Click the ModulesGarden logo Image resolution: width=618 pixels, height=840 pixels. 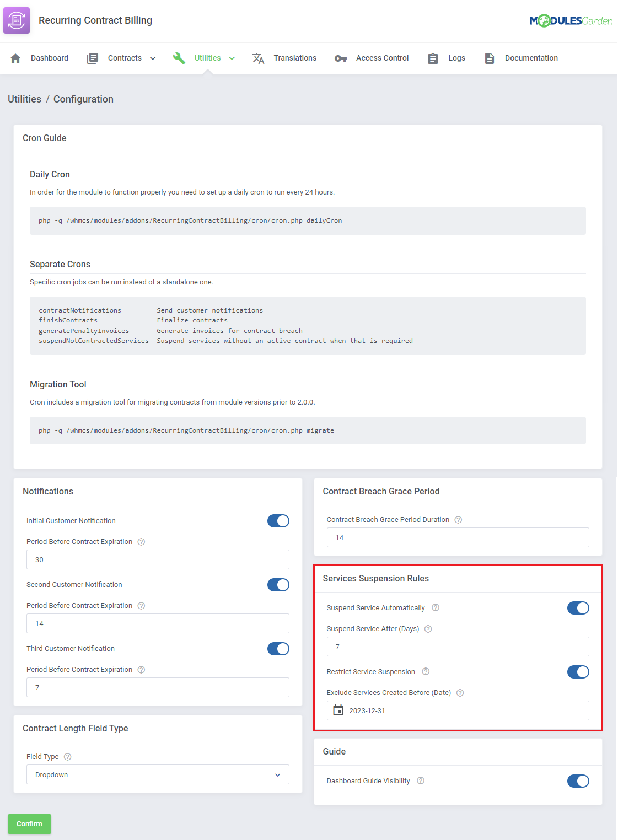coord(571,21)
